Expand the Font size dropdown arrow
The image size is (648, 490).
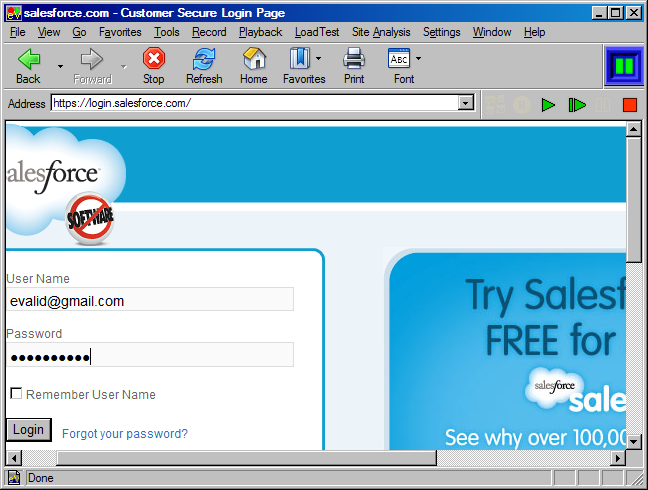(418, 59)
